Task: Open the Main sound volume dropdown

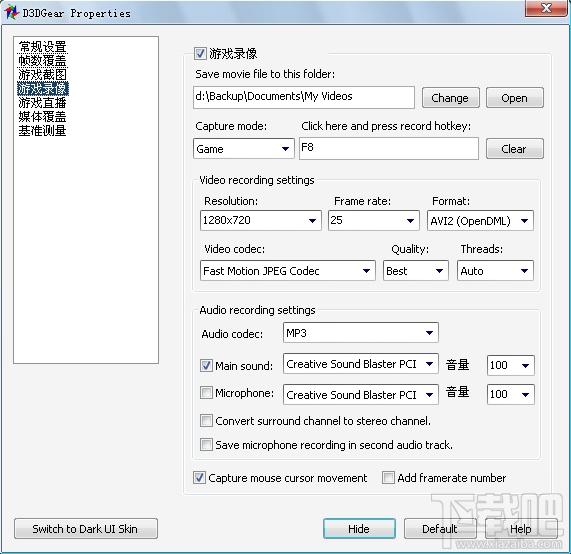Action: pos(511,365)
